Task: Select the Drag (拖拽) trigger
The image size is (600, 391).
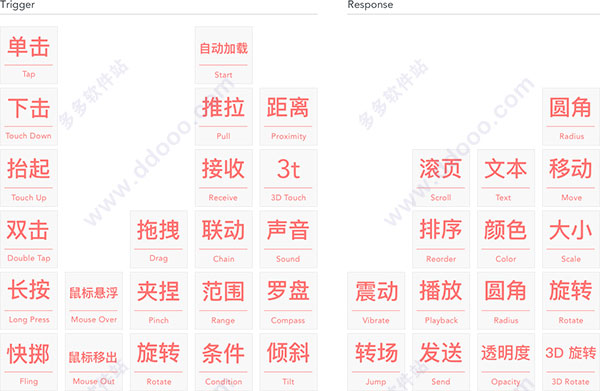Action: [x=159, y=239]
